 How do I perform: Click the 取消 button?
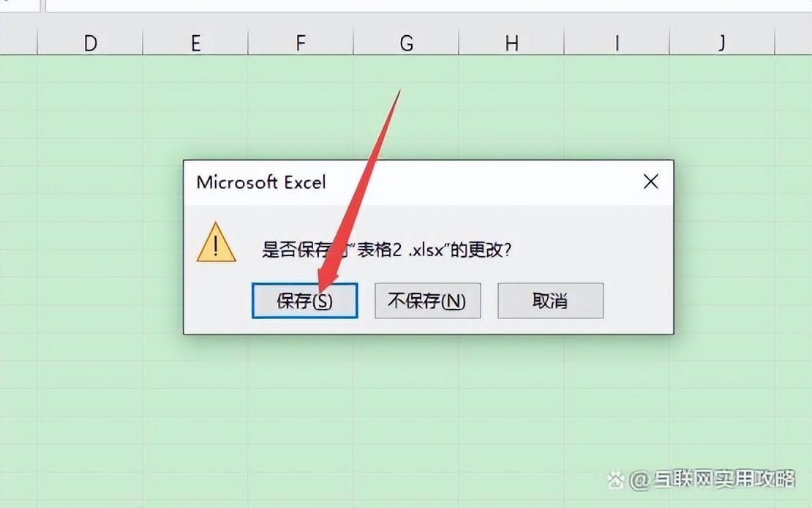point(551,301)
